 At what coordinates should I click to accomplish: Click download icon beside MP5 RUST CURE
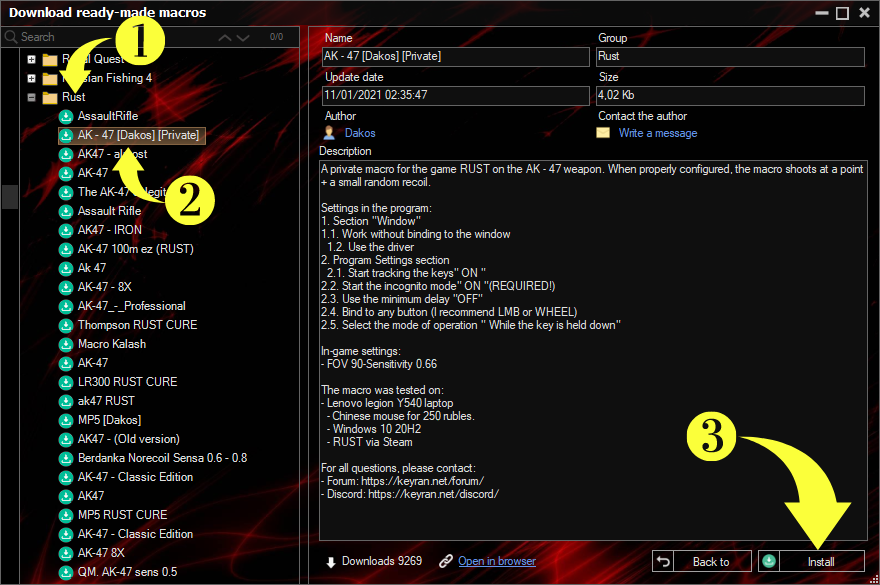tap(66, 515)
